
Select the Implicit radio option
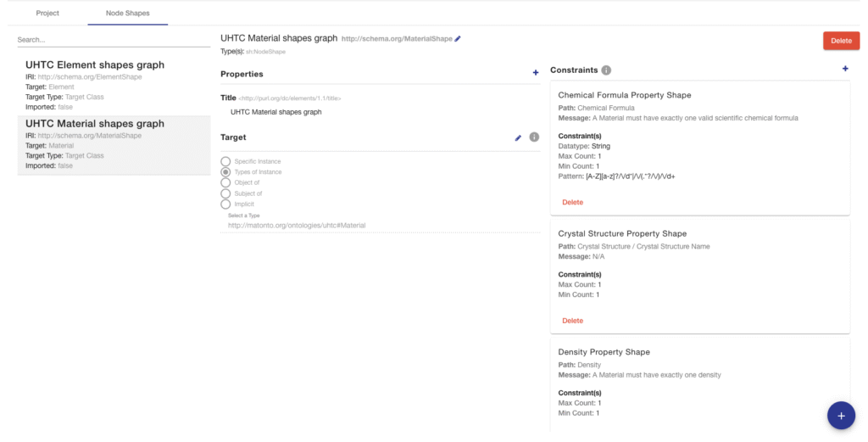pos(225,204)
